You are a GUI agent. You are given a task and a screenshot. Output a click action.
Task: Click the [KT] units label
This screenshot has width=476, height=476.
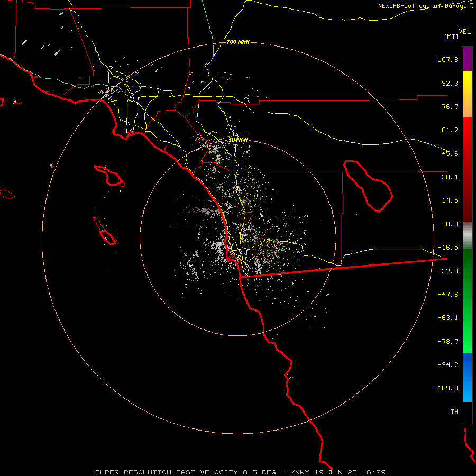click(452, 36)
